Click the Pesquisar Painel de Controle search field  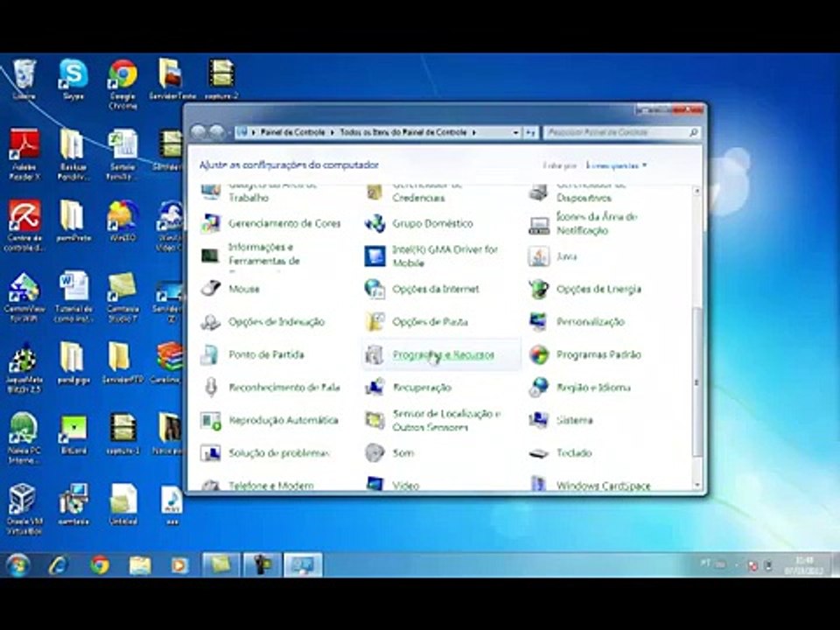(621, 132)
